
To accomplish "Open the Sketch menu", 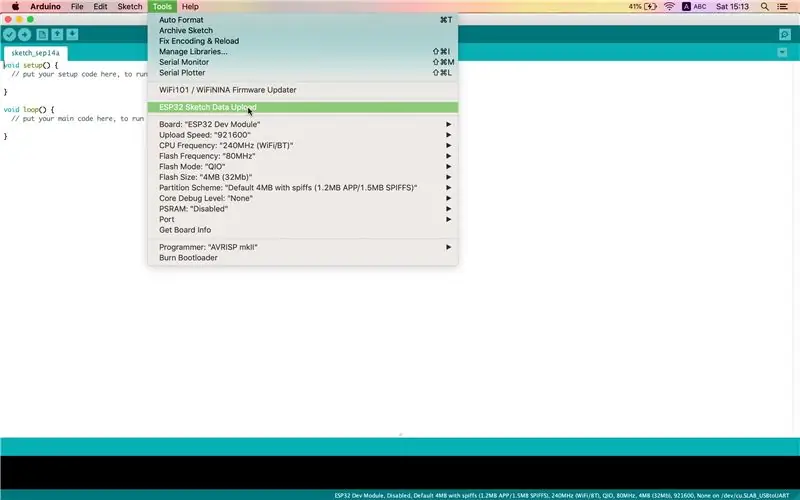I will click(x=130, y=7).
